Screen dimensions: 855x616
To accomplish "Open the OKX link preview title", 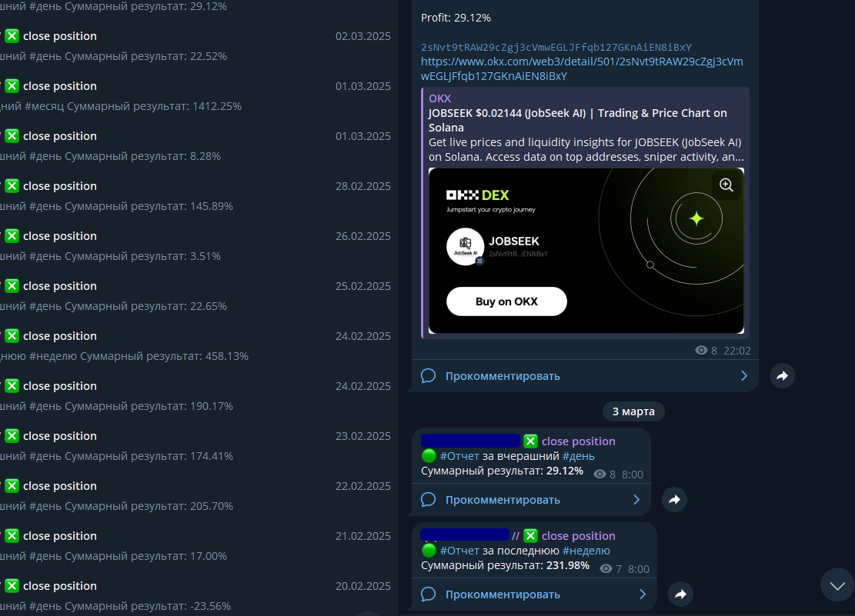I will [x=577, y=120].
